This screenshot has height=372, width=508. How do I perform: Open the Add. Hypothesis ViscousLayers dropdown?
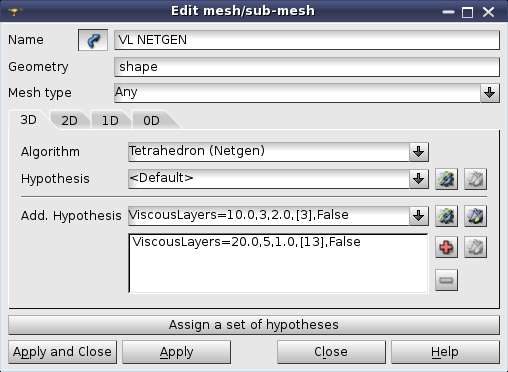pos(419,216)
